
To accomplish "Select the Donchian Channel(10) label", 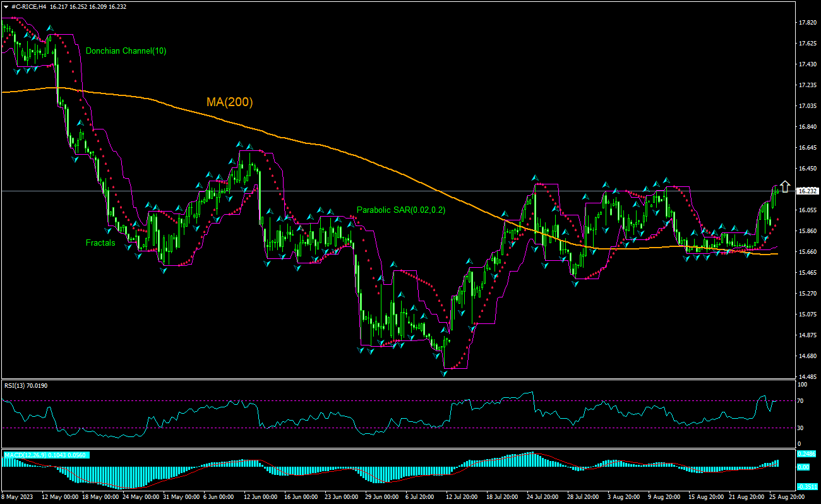I will coord(126,51).
